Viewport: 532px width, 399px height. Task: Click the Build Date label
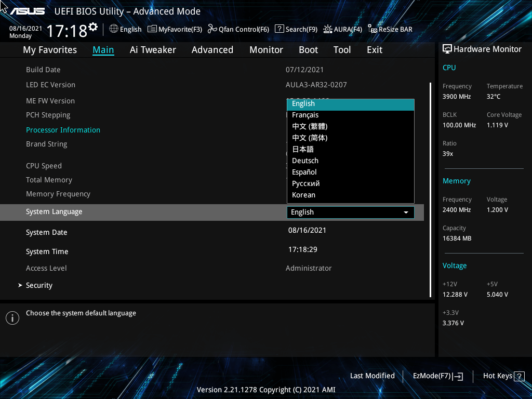pos(43,70)
